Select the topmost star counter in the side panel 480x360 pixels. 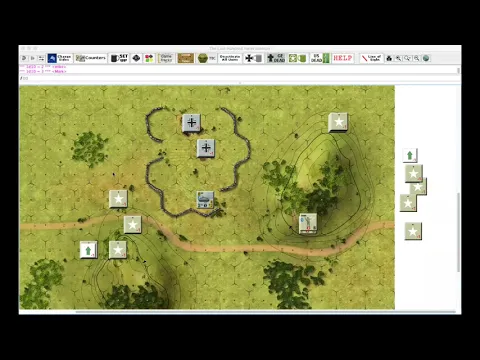(x=414, y=173)
